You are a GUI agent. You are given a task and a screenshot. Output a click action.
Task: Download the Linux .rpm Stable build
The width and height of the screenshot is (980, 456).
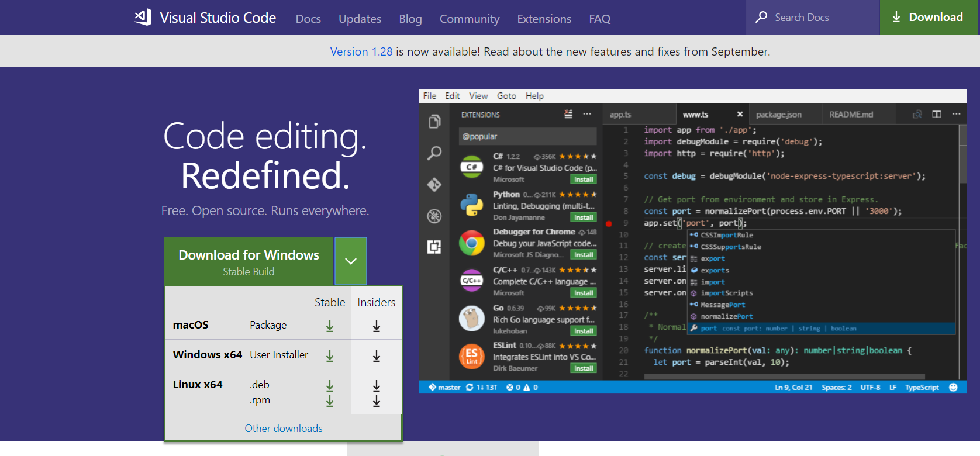330,401
